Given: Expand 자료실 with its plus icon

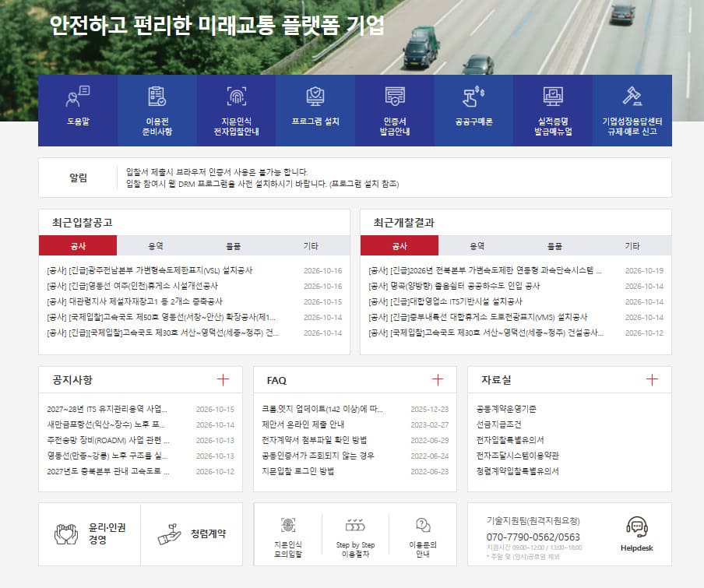Looking at the screenshot, I should (652, 380).
